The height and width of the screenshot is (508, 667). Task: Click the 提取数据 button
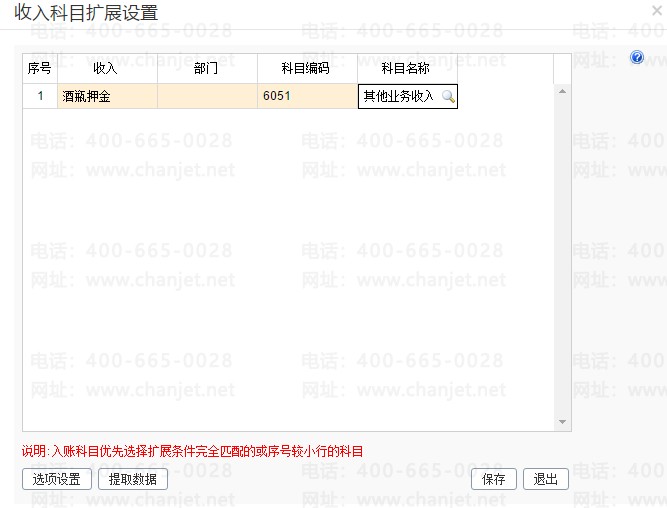tap(133, 479)
